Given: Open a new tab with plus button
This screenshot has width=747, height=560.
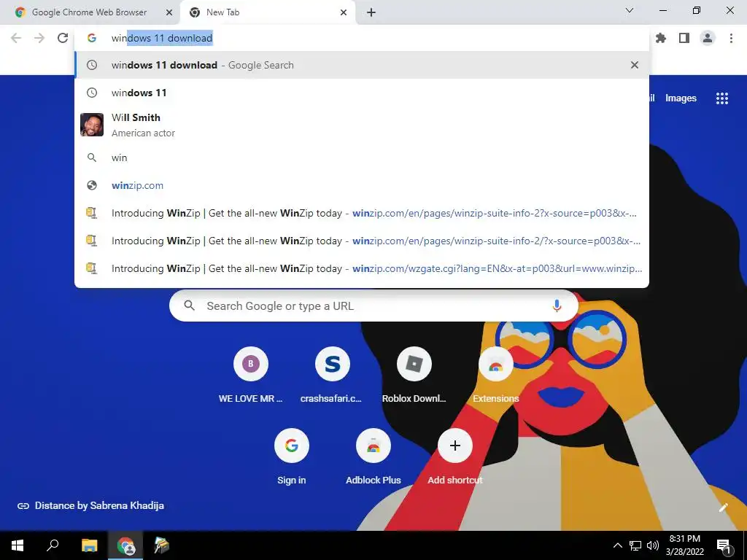Looking at the screenshot, I should [371, 12].
